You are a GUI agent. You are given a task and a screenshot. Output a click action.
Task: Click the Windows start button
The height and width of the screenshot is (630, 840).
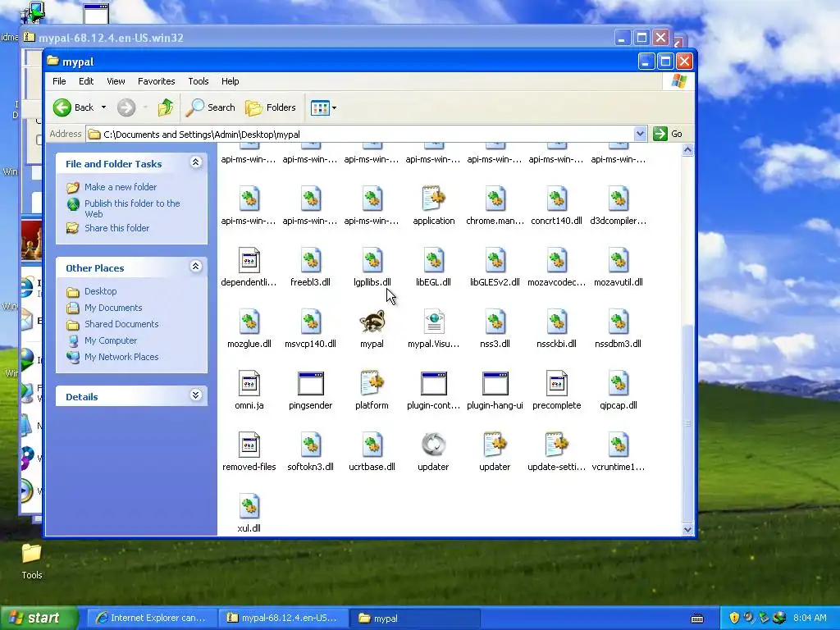tap(39, 619)
